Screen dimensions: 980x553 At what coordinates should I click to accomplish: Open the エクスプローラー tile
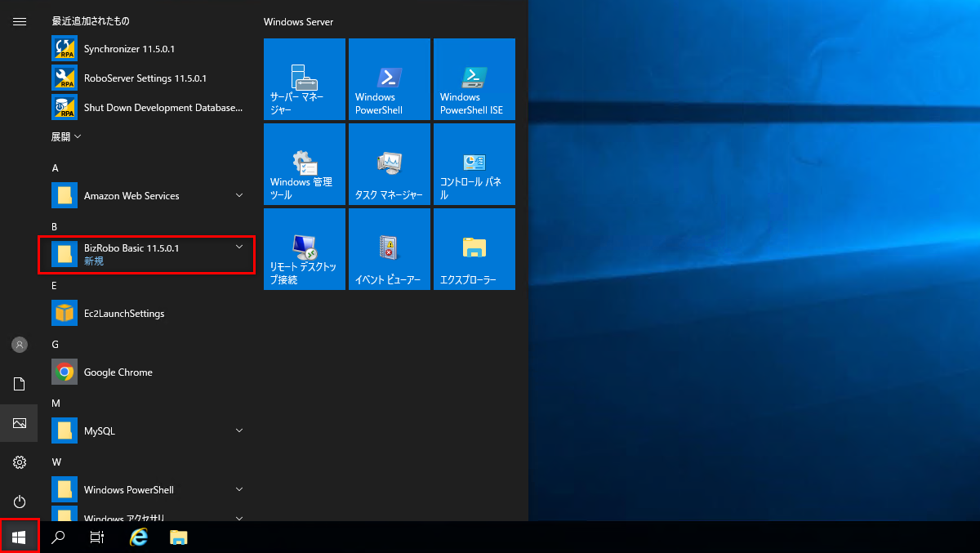click(x=474, y=249)
